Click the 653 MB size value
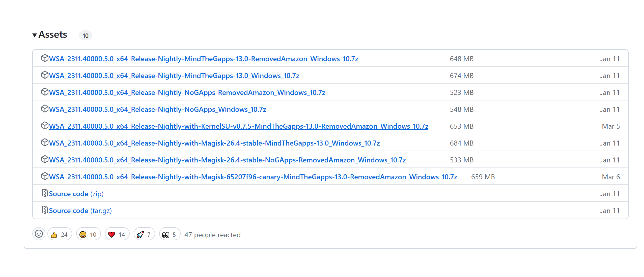644x277 pixels. click(x=462, y=126)
